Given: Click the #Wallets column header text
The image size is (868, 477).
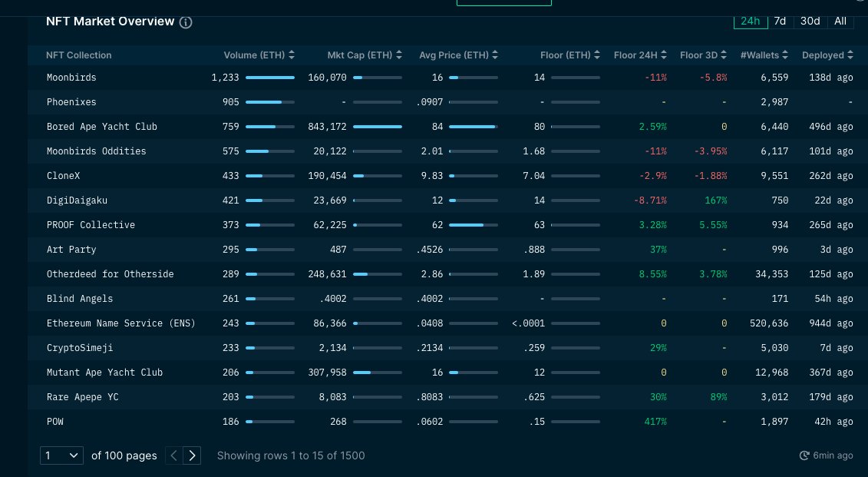Looking at the screenshot, I should click(x=760, y=55).
